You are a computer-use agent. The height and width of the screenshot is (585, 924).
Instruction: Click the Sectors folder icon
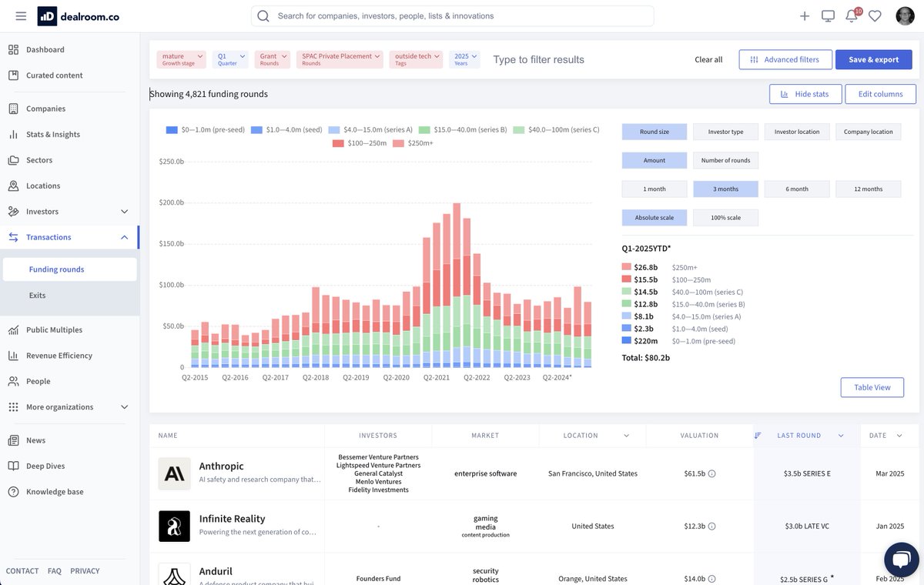[13, 160]
